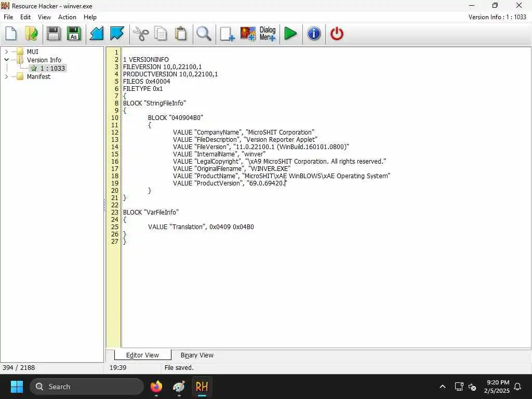The height and width of the screenshot is (399, 532).
Task: Open the clock showing 9:20 PM
Action: click(497, 387)
